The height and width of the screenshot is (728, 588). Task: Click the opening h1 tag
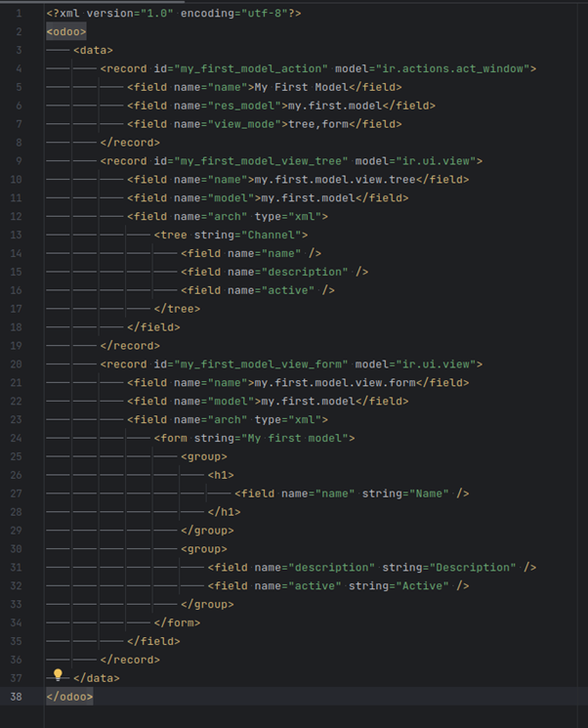[221, 475]
